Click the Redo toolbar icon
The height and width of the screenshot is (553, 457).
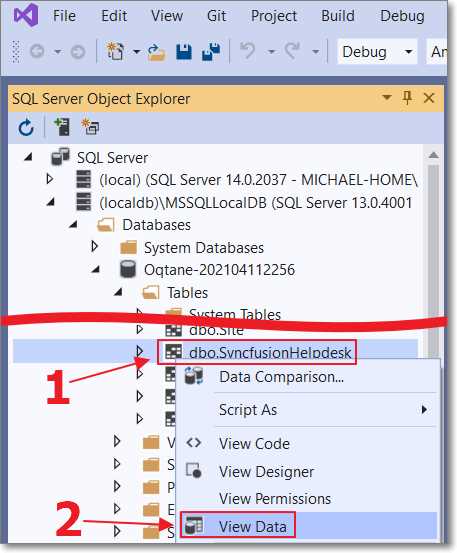click(x=292, y=51)
